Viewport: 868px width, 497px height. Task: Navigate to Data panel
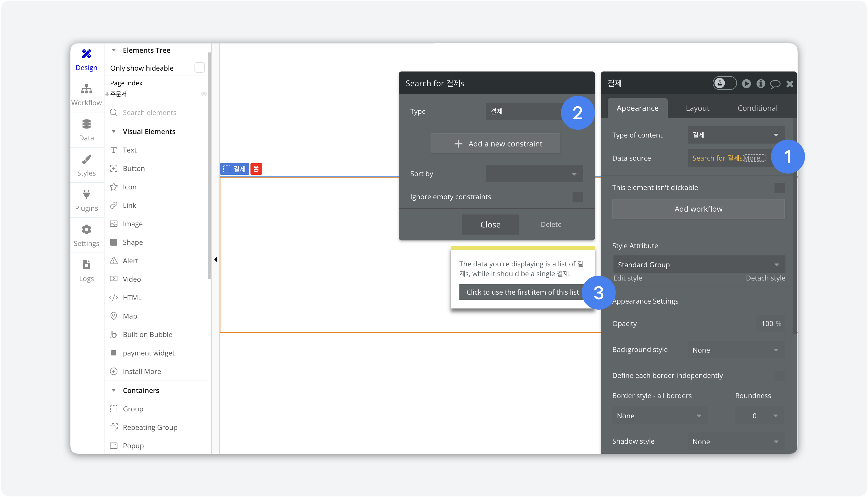click(86, 130)
